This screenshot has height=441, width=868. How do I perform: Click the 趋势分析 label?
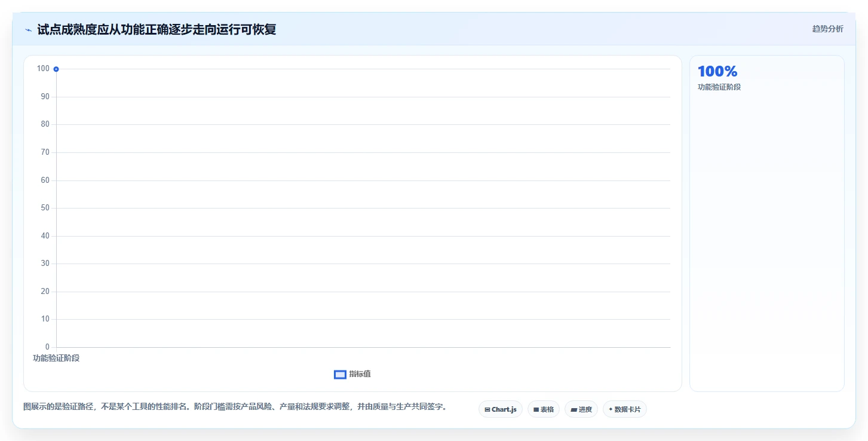pos(827,29)
